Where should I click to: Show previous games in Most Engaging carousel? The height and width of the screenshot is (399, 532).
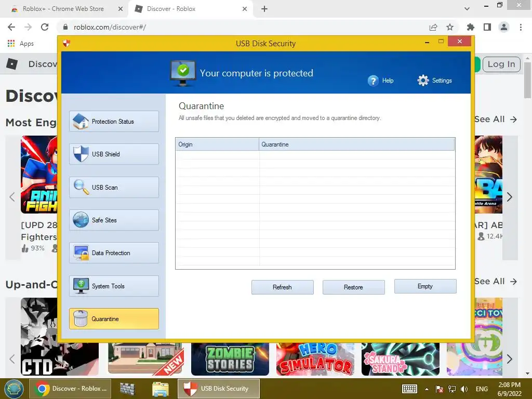click(x=12, y=197)
